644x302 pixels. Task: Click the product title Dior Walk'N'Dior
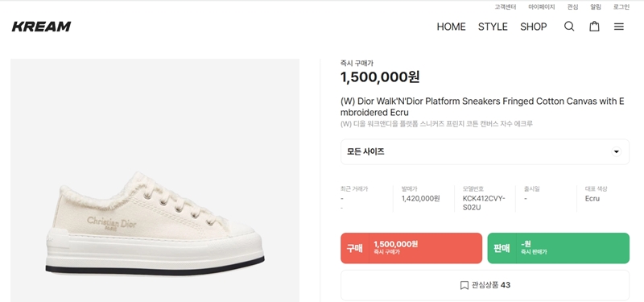(482, 107)
